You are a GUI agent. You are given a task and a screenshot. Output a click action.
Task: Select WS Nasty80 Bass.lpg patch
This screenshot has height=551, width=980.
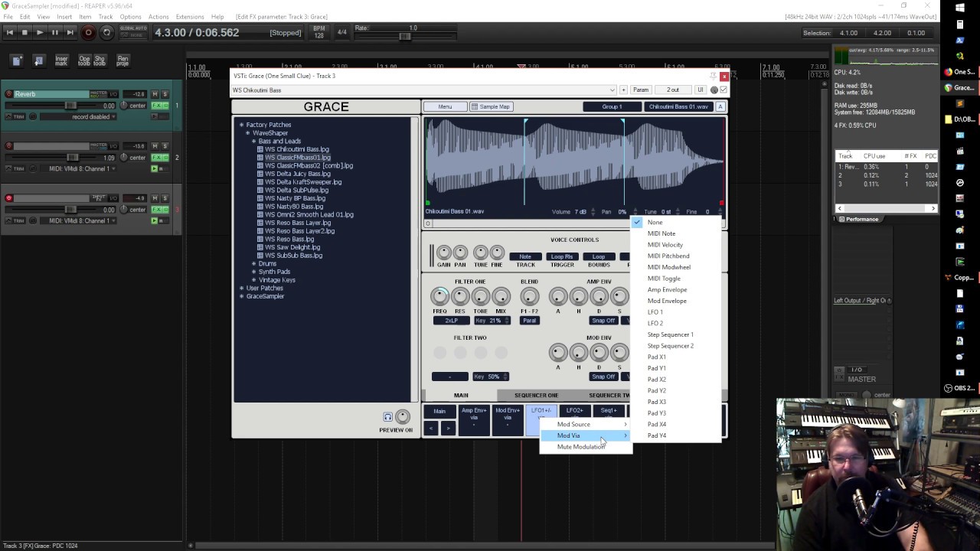coord(293,207)
